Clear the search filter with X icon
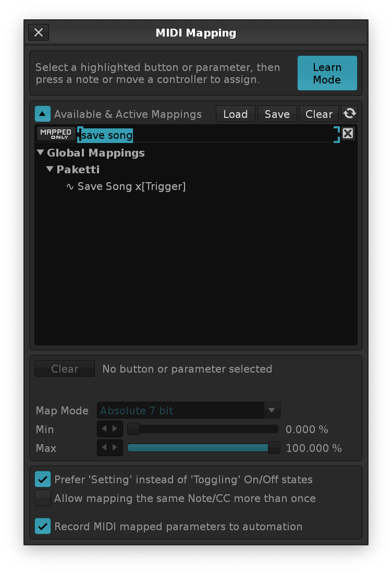Viewport: 392px width, 573px height. pos(348,134)
